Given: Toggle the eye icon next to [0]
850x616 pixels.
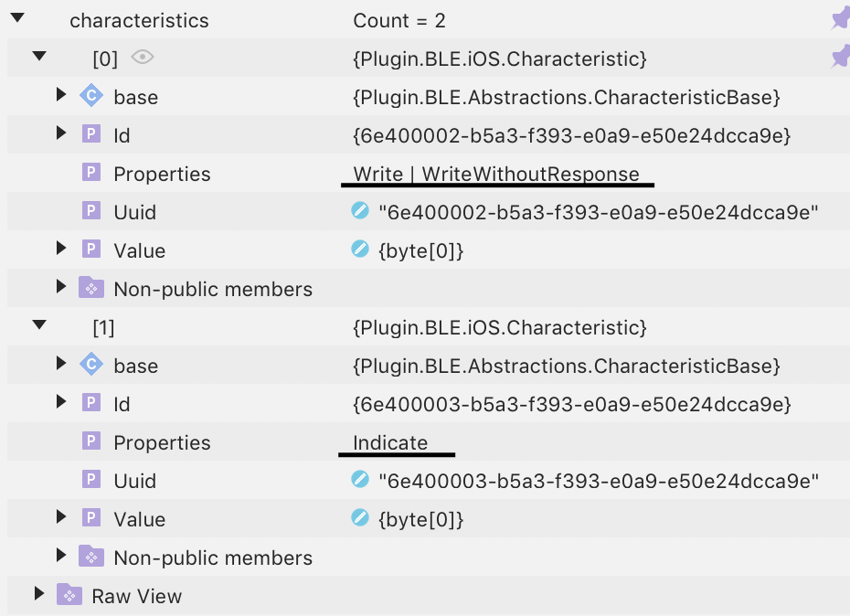Looking at the screenshot, I should [x=143, y=57].
